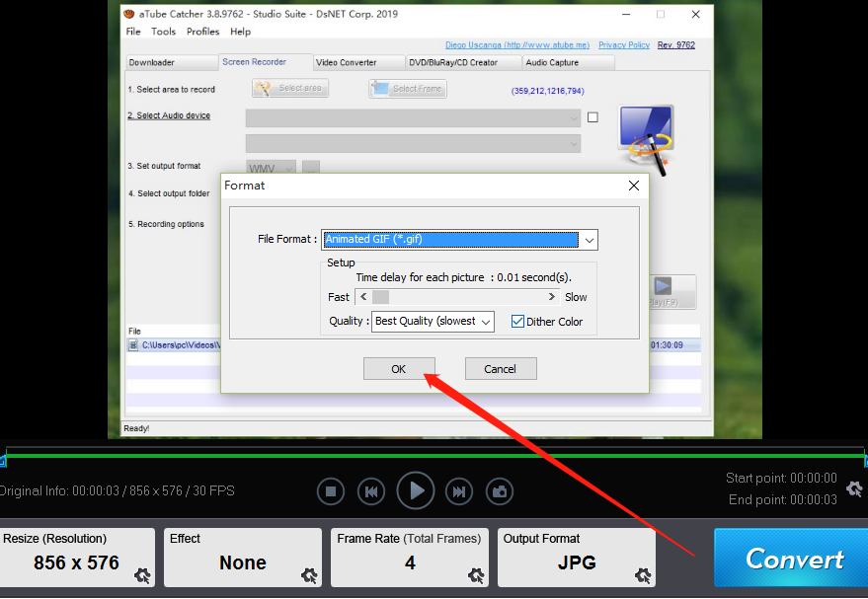The image size is (868, 599).
Task: Click the 01:30:09 duration value
Action: 668,345
